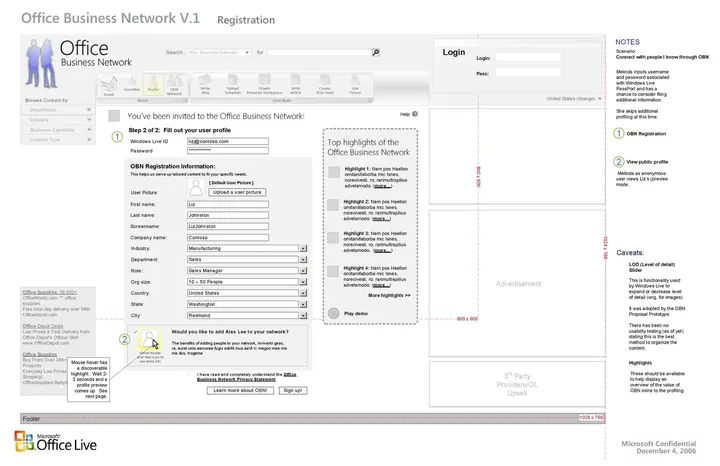Click the Pass field in the Login panel
The width and height of the screenshot is (720, 466).
pos(528,73)
